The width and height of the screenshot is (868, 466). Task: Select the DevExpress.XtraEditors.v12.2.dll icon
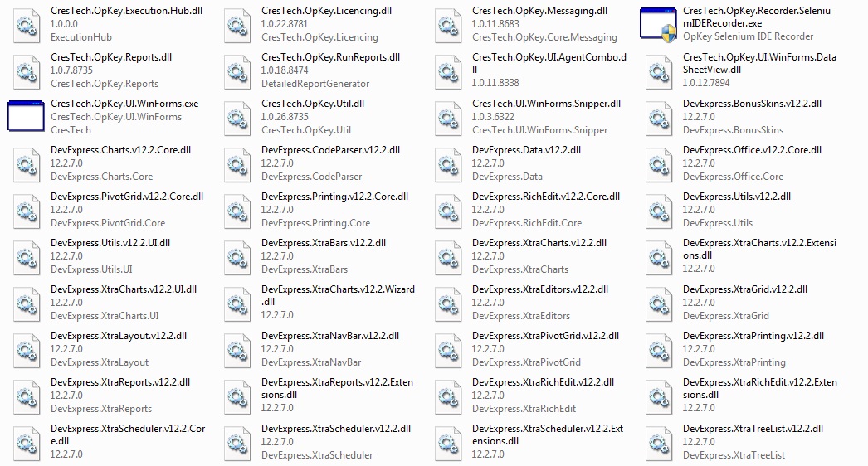[x=448, y=304]
